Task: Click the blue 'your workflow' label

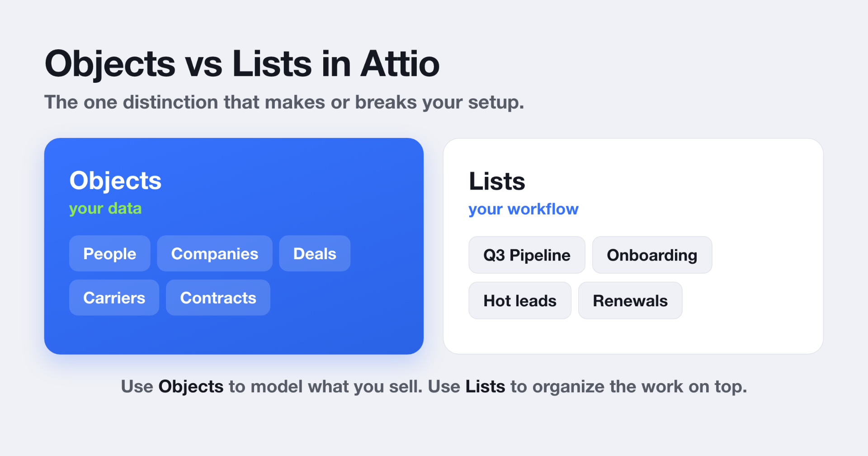Action: click(x=524, y=209)
